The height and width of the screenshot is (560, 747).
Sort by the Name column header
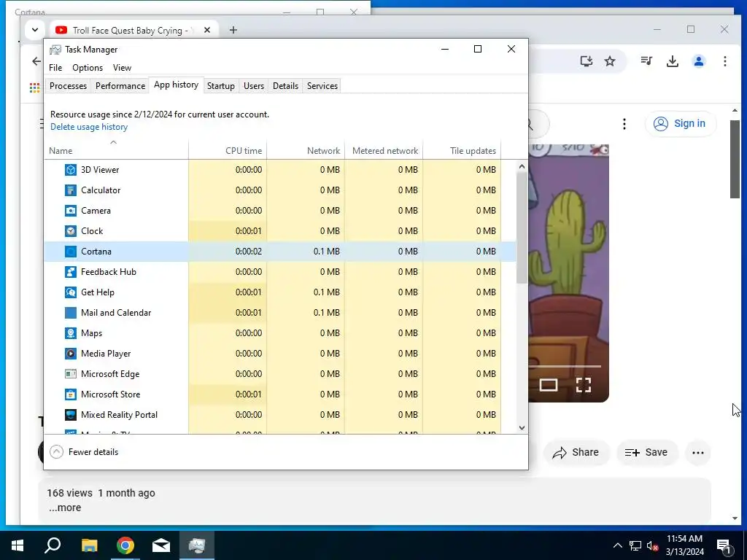point(117,150)
